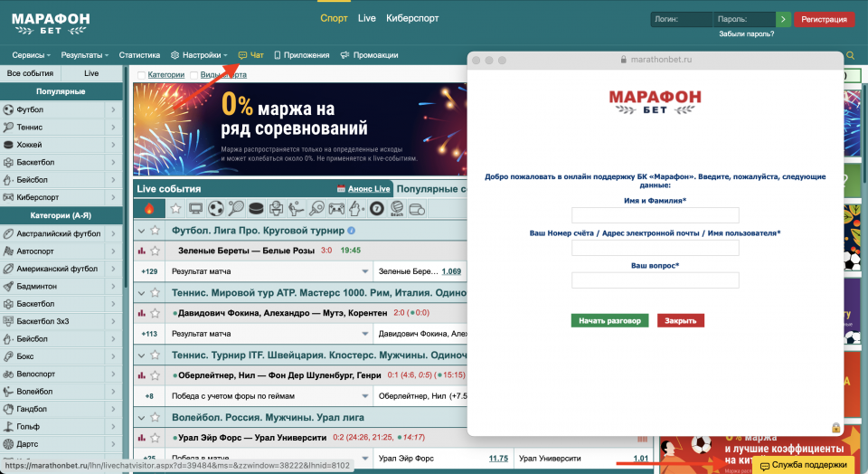This screenshot has height=474, width=868.
Task: Collapse the Теннис ITF Швейцария section
Action: [x=141, y=355]
